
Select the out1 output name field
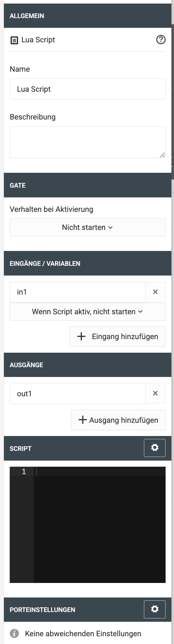78,393
